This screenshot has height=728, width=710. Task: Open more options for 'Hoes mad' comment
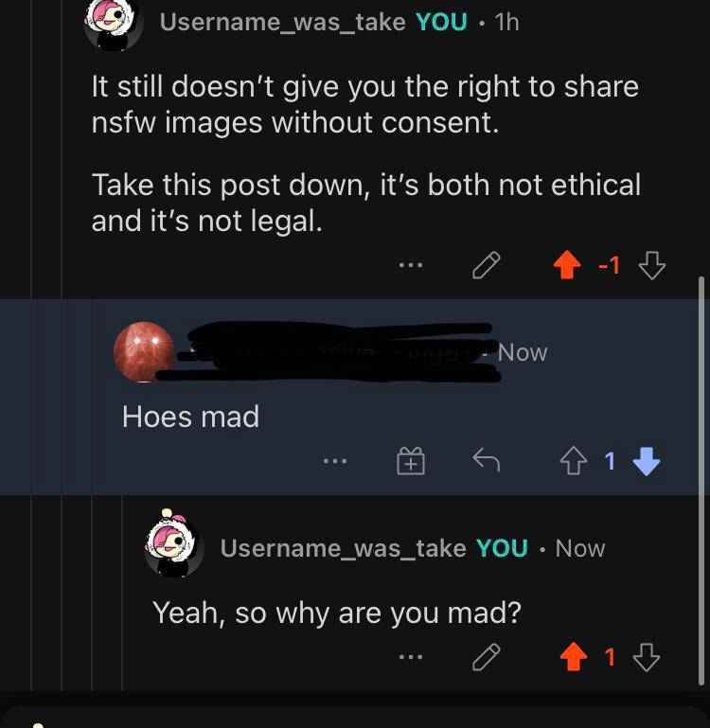pyautogui.click(x=335, y=461)
